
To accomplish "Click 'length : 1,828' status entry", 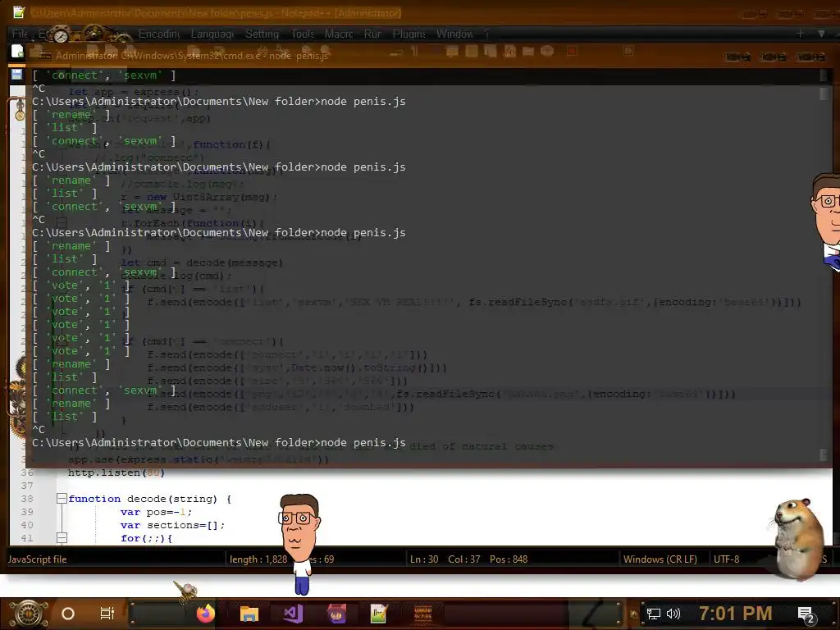I will tap(258, 559).
